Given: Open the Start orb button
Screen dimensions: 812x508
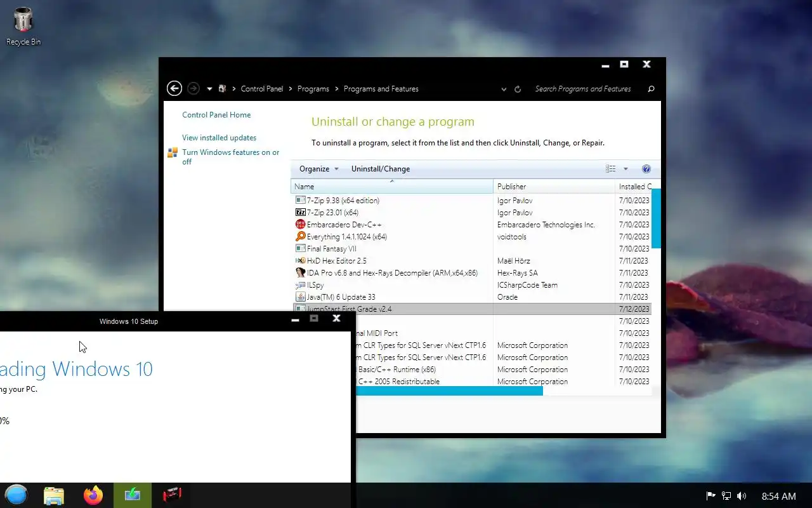Looking at the screenshot, I should pos(16,495).
